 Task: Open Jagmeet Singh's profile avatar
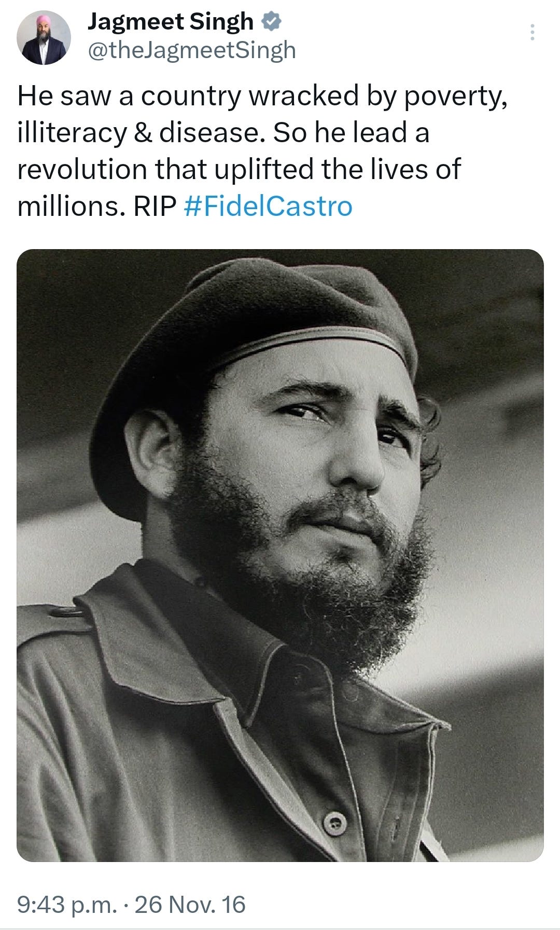tap(44, 38)
